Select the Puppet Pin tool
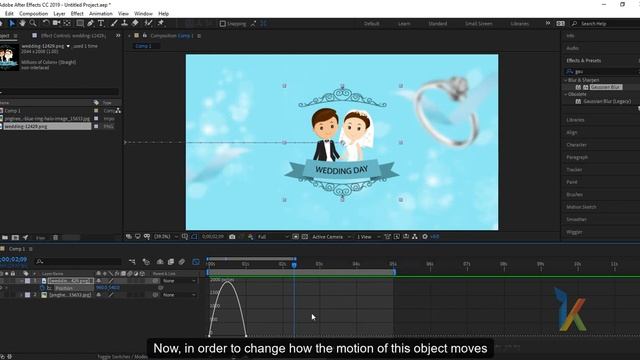Viewport: 640px width, 360px height. tap(160, 24)
